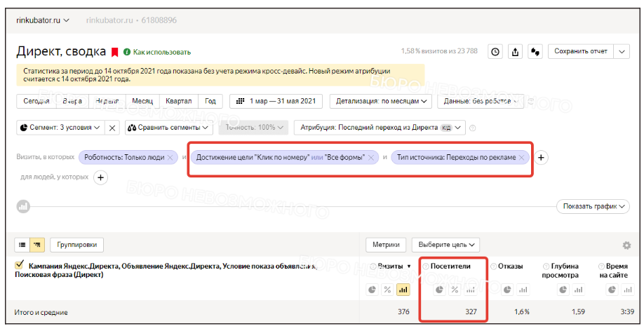Select bar chart icon under Отказы
This screenshot has width=644, height=331.
click(x=523, y=290)
